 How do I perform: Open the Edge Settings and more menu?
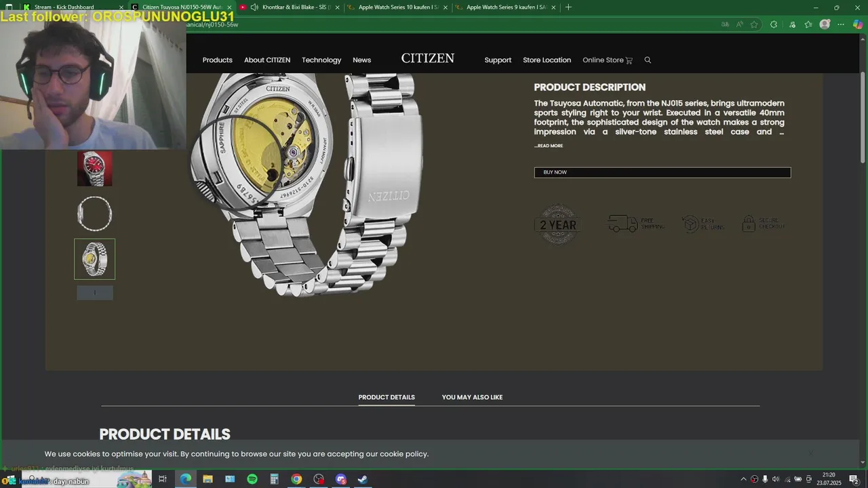(x=841, y=24)
